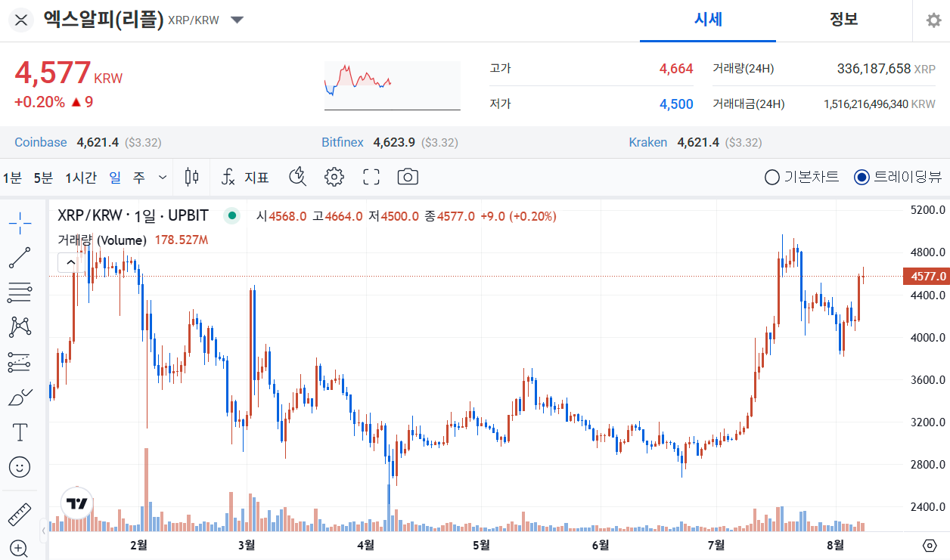Select the brush drawing tool

tap(20, 398)
